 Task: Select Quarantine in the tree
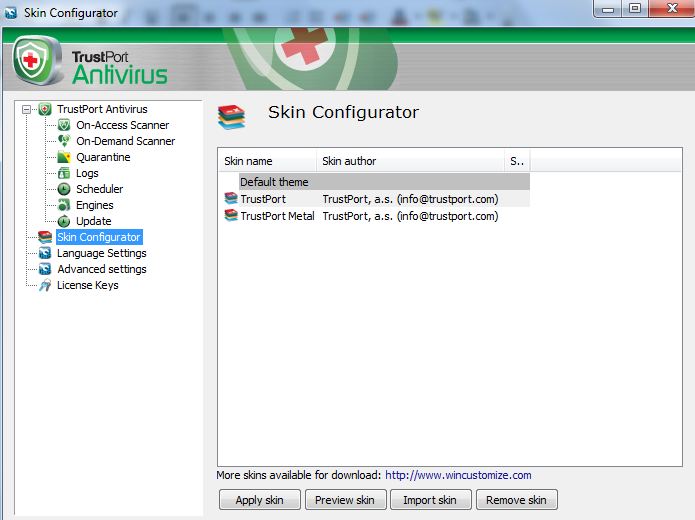click(103, 157)
